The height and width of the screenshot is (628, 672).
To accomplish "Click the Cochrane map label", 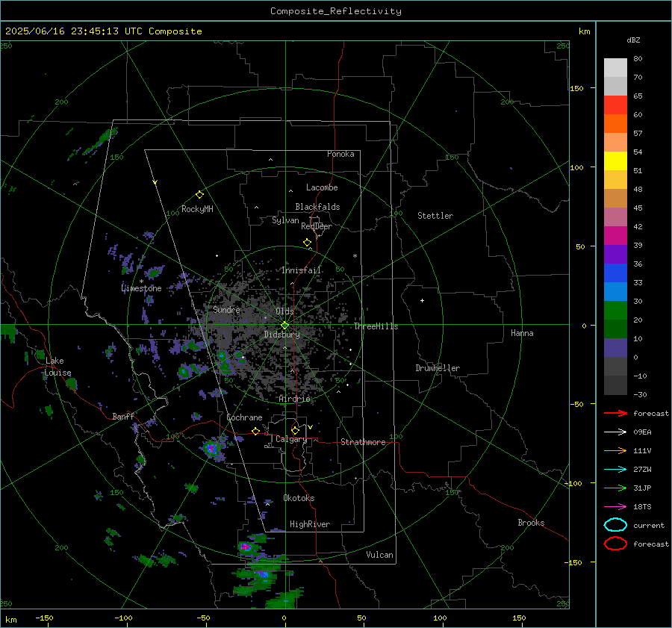I will coord(244,417).
